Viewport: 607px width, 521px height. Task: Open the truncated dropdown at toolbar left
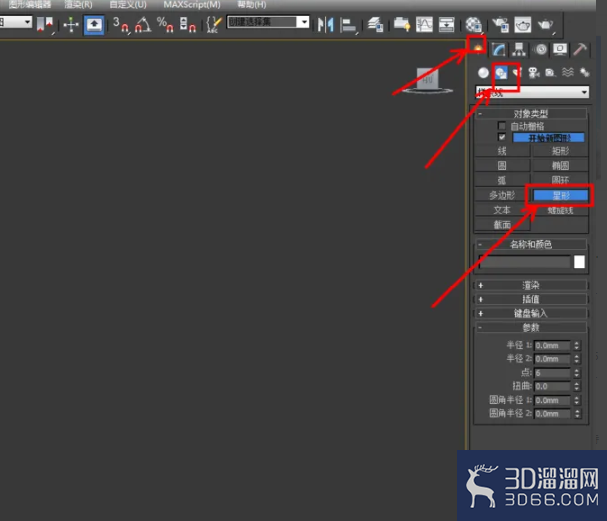[15, 22]
